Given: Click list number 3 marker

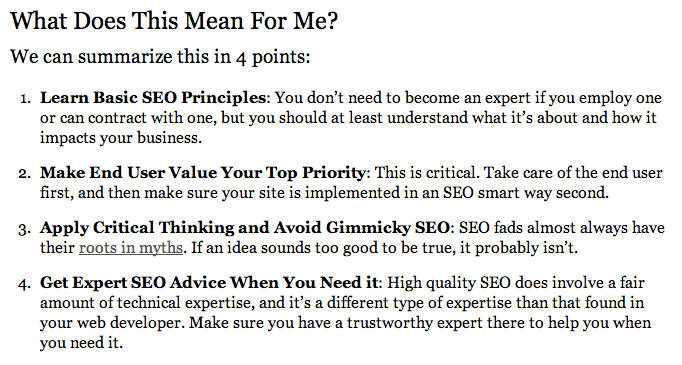Looking at the screenshot, I should [x=25, y=229].
